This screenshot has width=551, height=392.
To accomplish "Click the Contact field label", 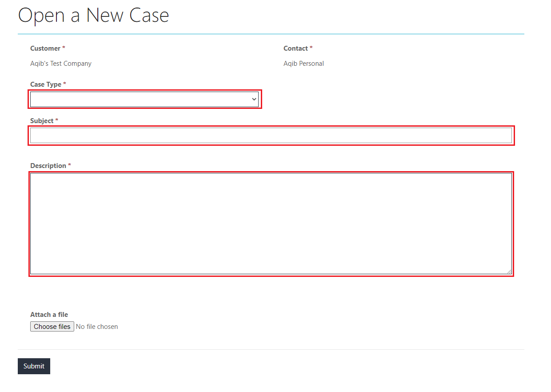I will [x=295, y=48].
